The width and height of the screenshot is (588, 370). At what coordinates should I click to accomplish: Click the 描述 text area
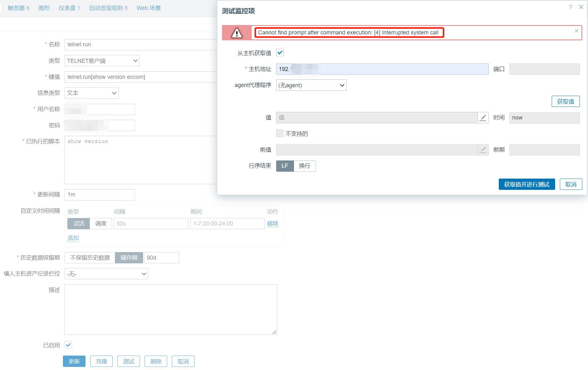point(171,310)
